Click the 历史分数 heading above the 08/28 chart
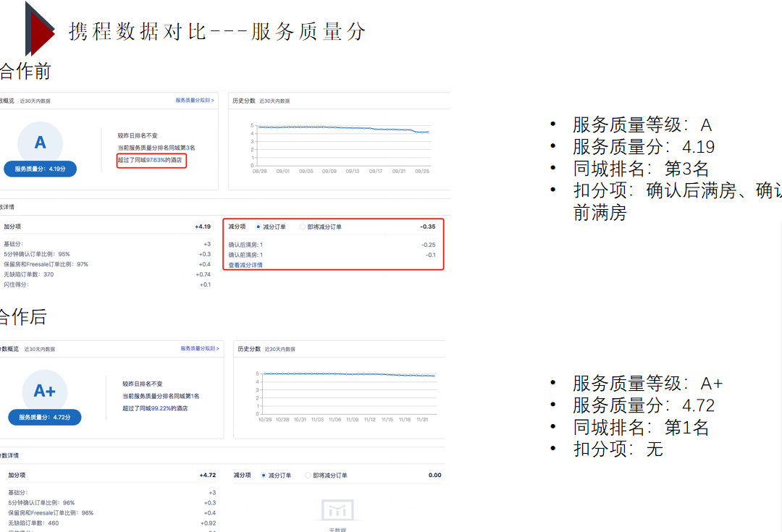This screenshot has height=532, width=782. pyautogui.click(x=244, y=101)
